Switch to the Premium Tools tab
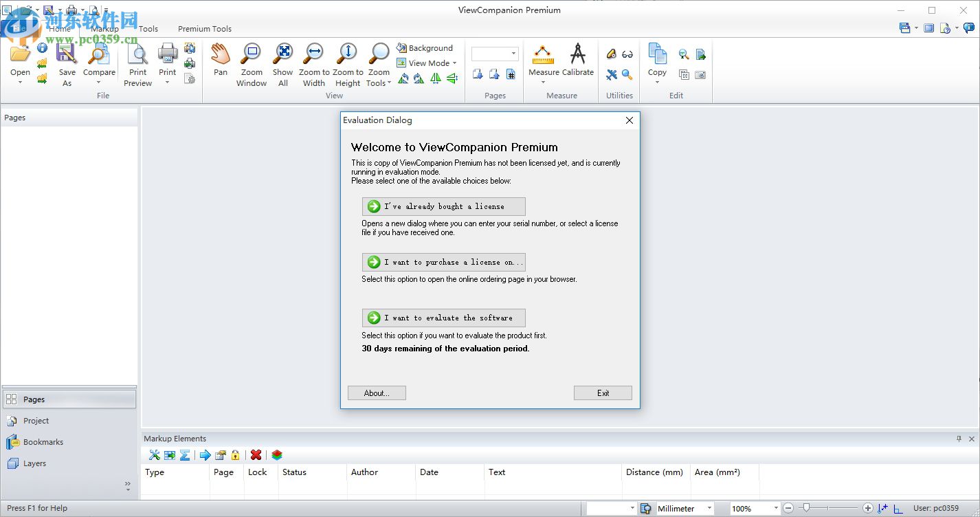Viewport: 980px width, 517px height. click(205, 29)
